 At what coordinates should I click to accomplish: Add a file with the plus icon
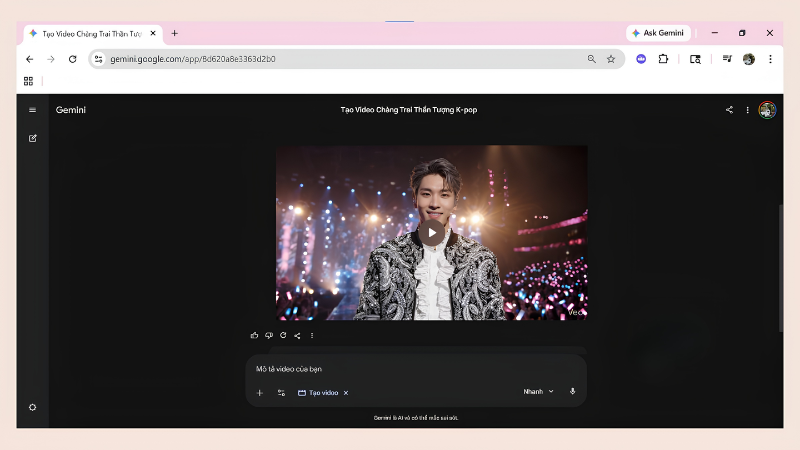tap(260, 392)
